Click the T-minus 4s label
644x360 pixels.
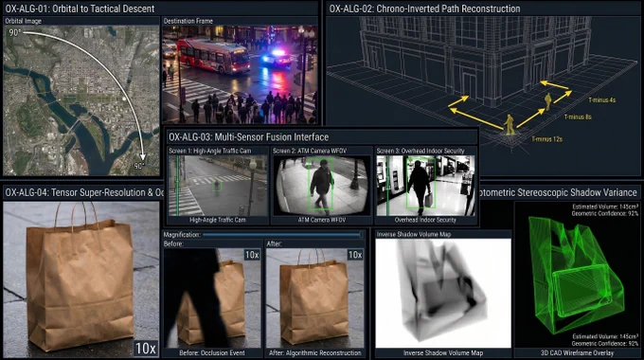click(601, 99)
